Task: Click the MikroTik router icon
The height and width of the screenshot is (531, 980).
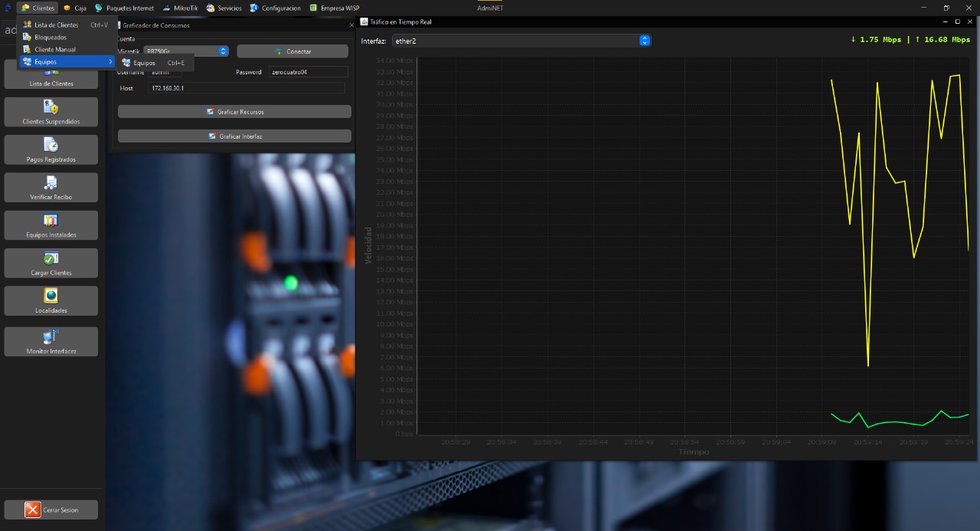Action: tap(167, 8)
